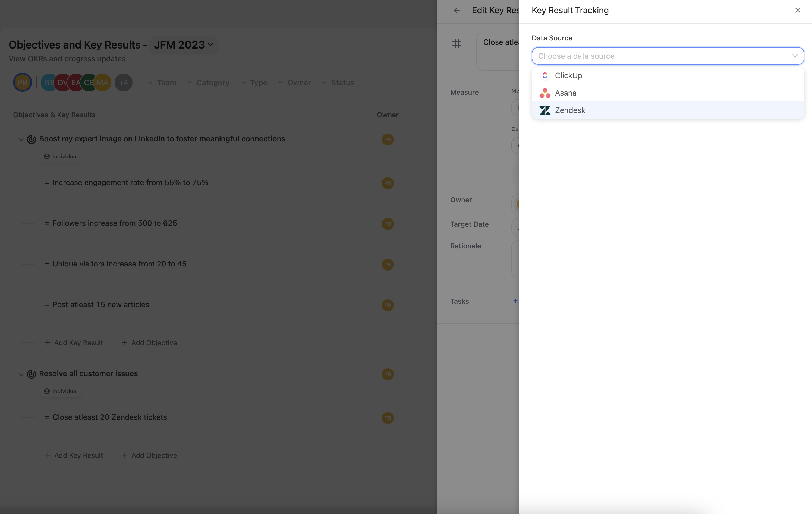Screen dimensions: 812x514
Task: Open the Owner filter dropdown
Action: 295,83
